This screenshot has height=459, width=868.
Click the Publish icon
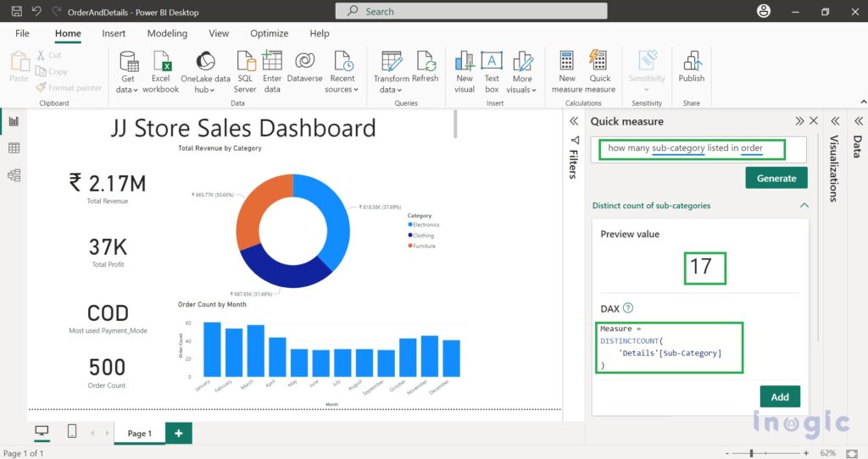point(692,63)
